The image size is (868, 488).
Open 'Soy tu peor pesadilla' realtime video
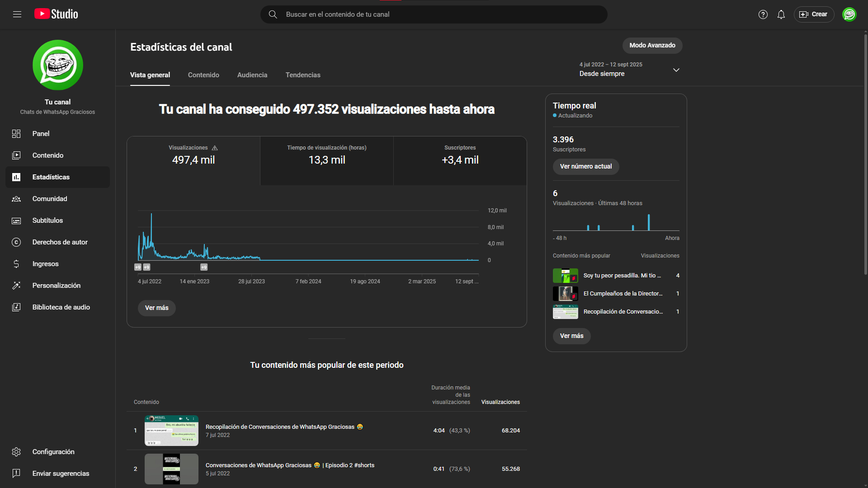coord(622,276)
